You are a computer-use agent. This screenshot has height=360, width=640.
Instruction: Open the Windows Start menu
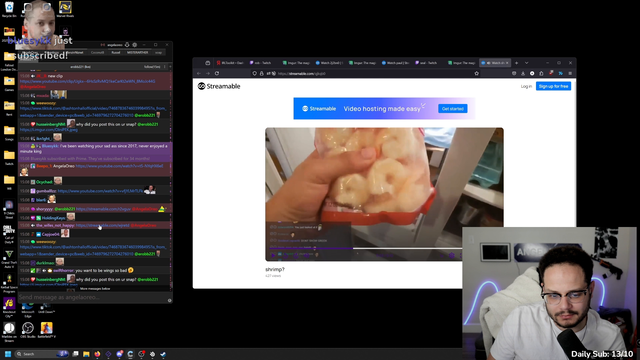[8, 354]
